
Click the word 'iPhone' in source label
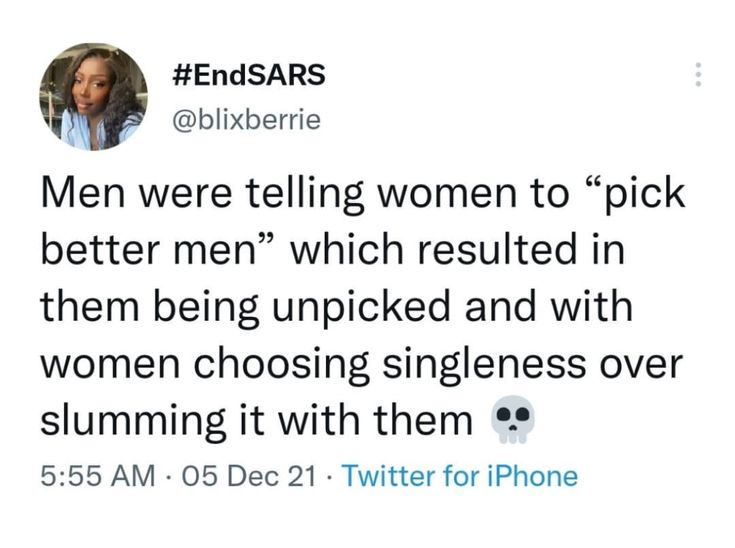[x=532, y=476]
